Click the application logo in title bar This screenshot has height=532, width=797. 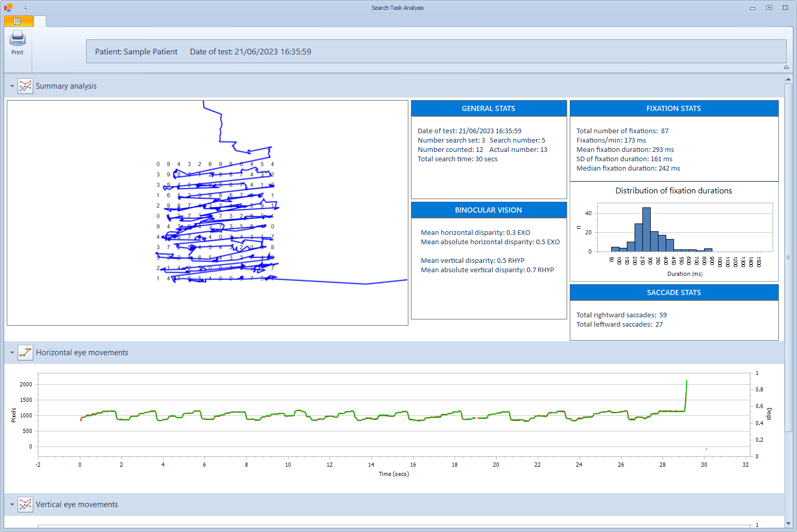pos(8,8)
